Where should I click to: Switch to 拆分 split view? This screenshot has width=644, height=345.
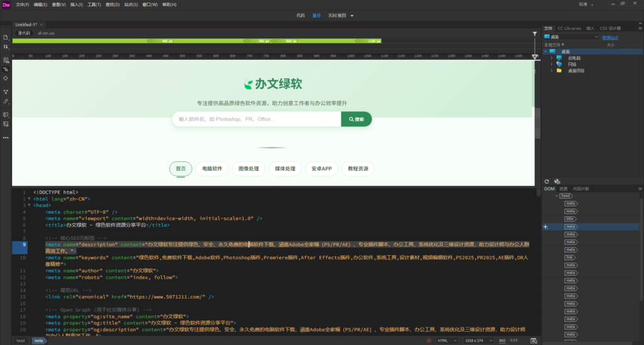pyautogui.click(x=316, y=16)
